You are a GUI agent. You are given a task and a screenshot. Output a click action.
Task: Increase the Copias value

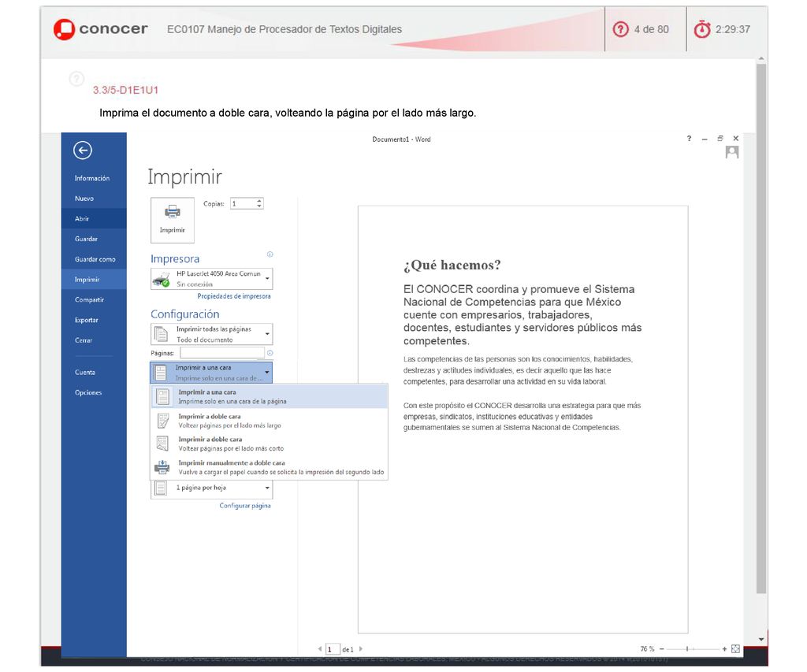[x=259, y=201]
